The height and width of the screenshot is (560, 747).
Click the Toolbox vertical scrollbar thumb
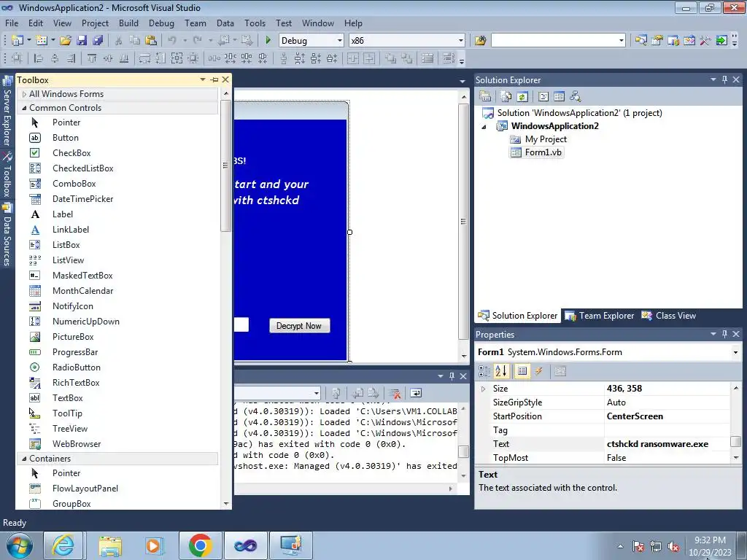(x=226, y=166)
